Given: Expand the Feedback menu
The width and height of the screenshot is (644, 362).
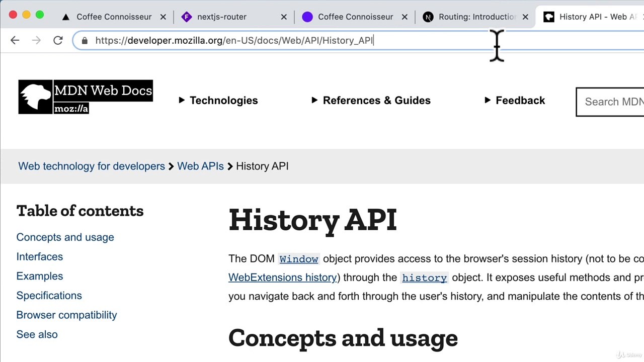Looking at the screenshot, I should [515, 100].
